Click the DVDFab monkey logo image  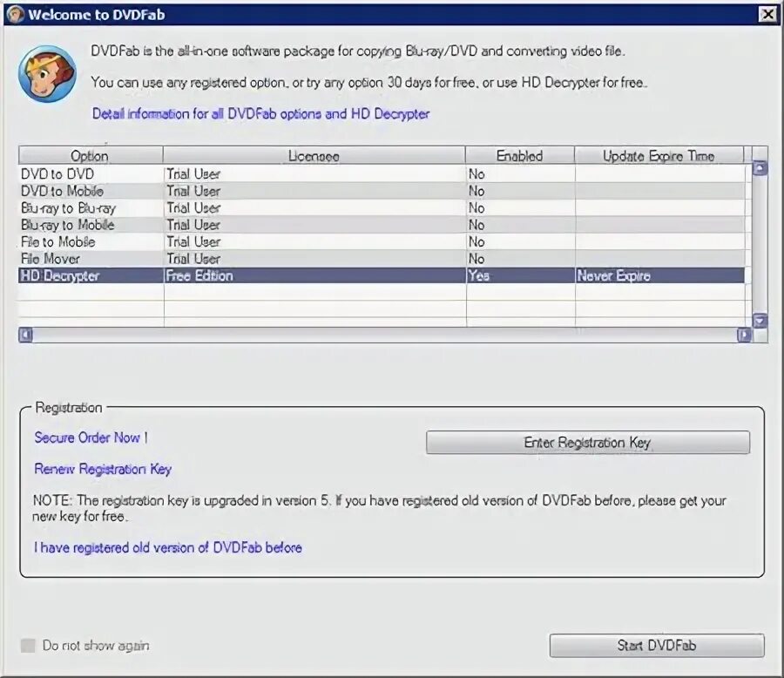48,74
